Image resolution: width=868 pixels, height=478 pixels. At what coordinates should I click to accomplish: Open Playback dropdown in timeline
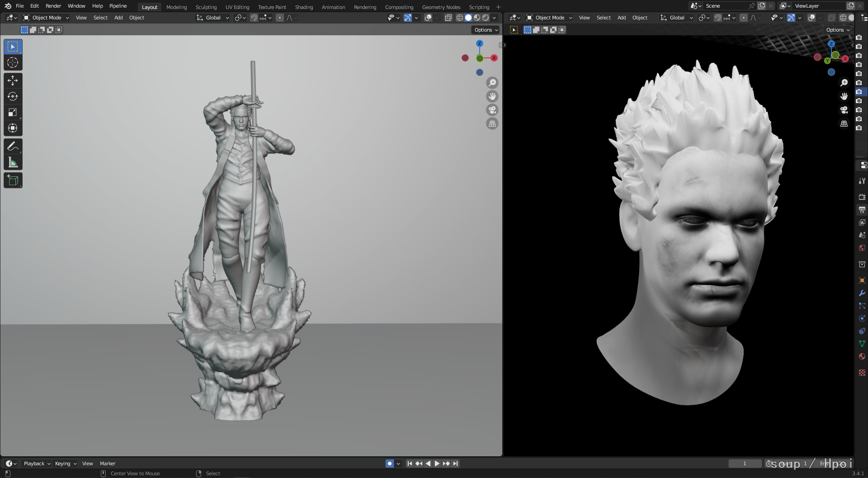(x=37, y=464)
